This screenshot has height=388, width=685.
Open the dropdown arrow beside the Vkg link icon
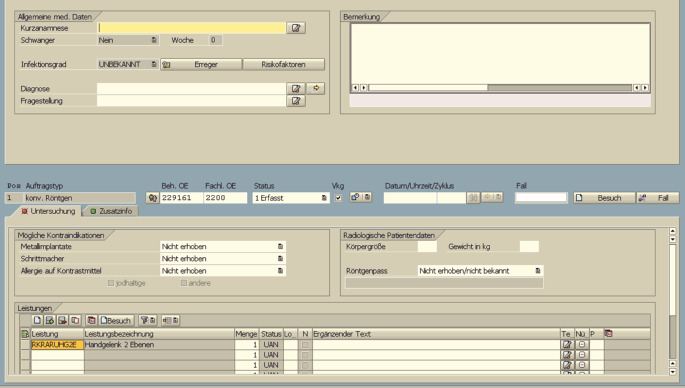coord(367,197)
